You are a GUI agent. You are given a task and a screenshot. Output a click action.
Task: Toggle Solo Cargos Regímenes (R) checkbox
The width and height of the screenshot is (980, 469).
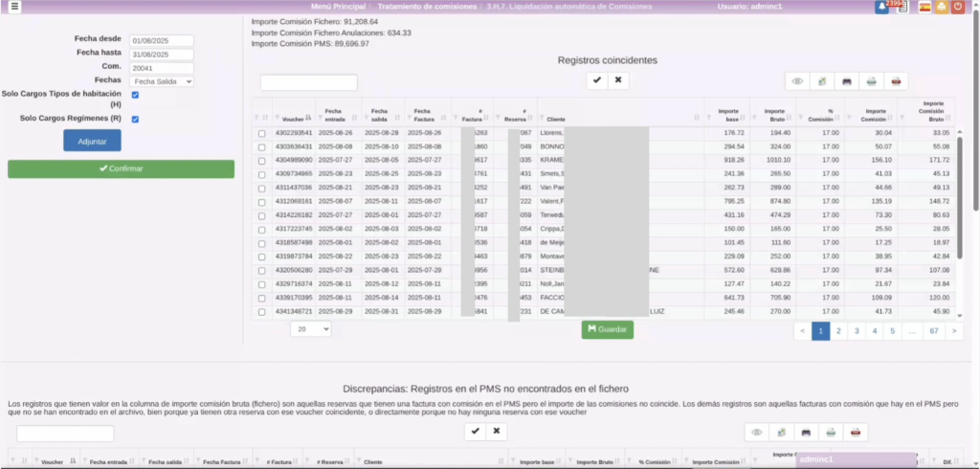tap(135, 119)
